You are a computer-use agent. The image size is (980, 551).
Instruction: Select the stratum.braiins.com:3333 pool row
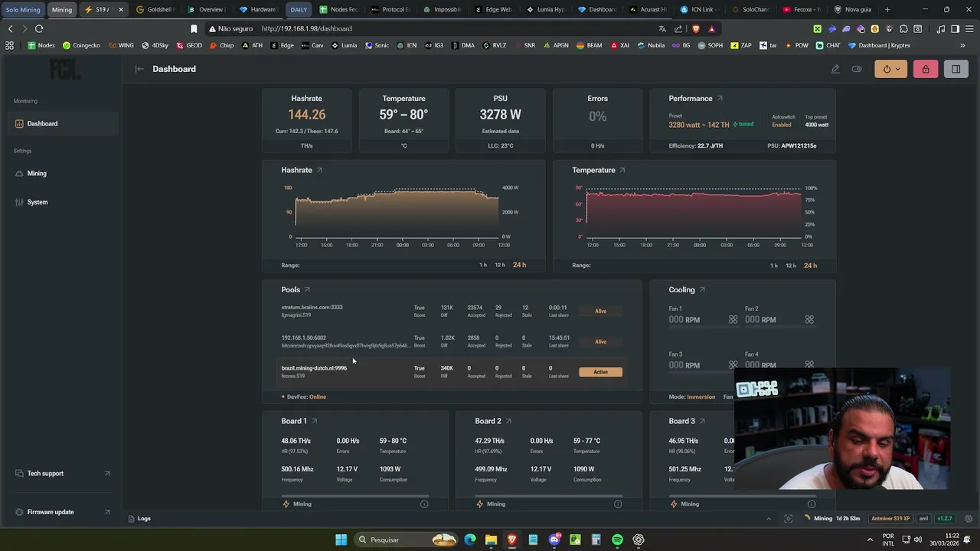(452, 311)
